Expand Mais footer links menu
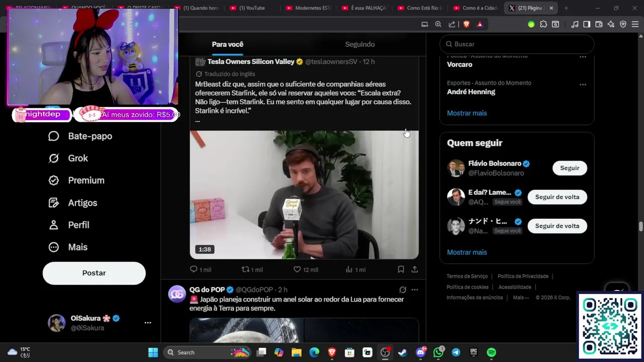Image resolution: width=644 pixels, height=362 pixels. coord(521,298)
